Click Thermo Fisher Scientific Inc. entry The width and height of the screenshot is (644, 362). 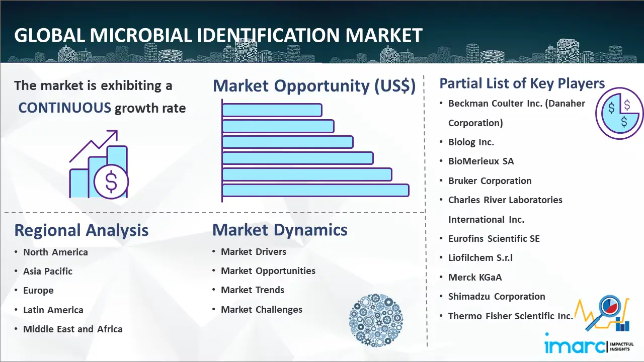tap(510, 316)
